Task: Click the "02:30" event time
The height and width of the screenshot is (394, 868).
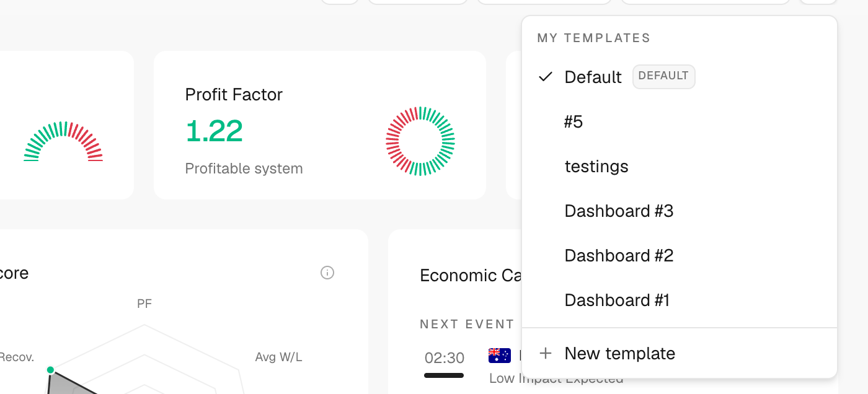Action: pos(445,358)
